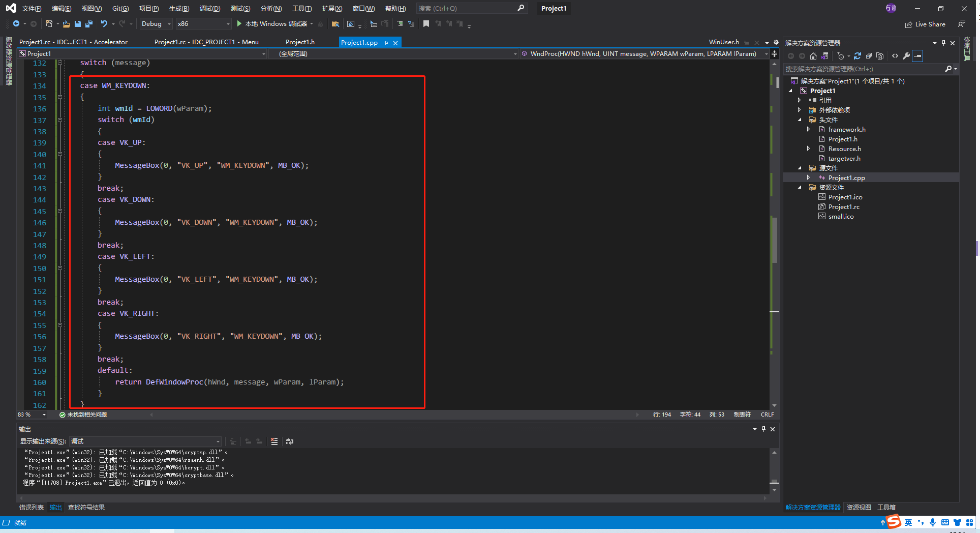Select small.ico in the tree

[x=841, y=217]
